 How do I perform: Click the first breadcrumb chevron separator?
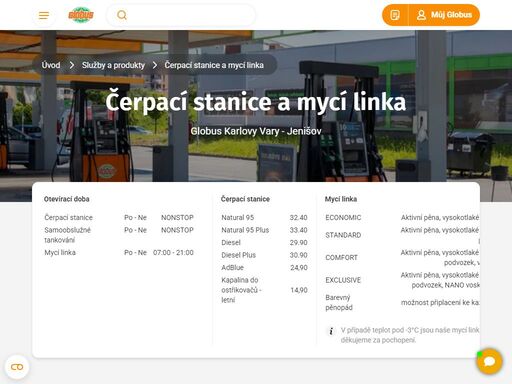pyautogui.click(x=71, y=65)
